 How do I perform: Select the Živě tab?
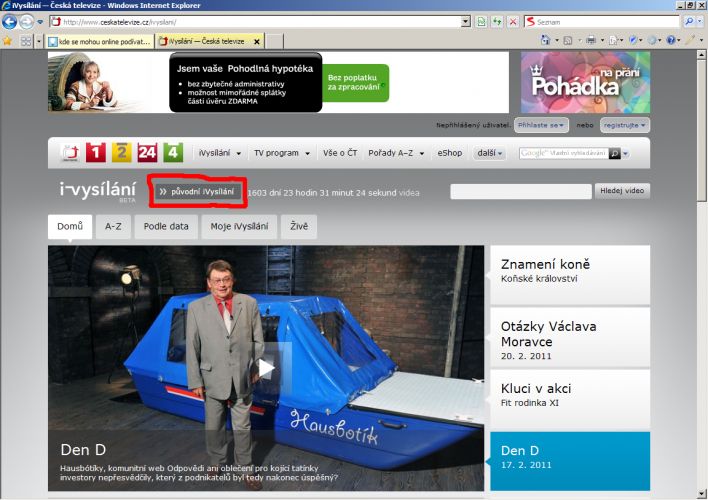(299, 226)
